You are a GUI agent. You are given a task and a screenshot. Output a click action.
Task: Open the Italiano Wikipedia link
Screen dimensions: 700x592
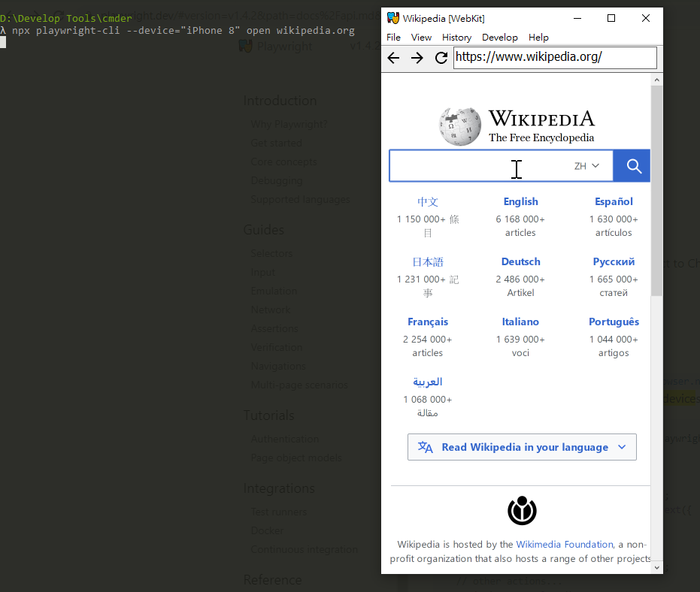click(x=520, y=322)
